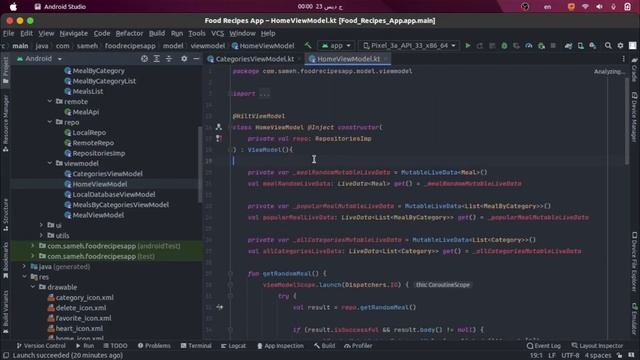The width and height of the screenshot is (640, 360).
Task: Toggle Bookmarks side panel
Action: pyautogui.click(x=5, y=260)
